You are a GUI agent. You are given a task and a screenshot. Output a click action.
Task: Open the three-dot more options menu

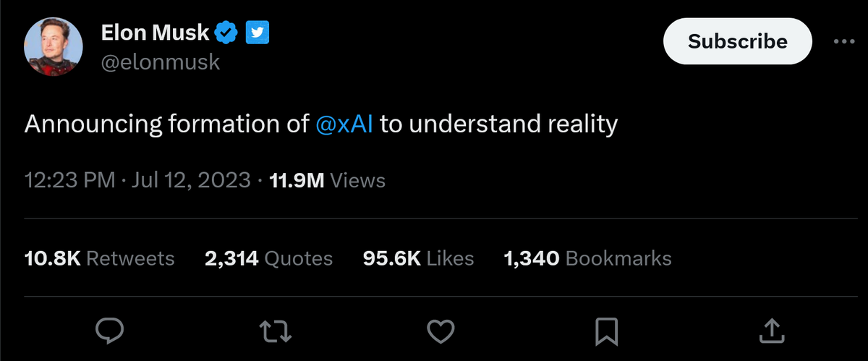pyautogui.click(x=844, y=41)
